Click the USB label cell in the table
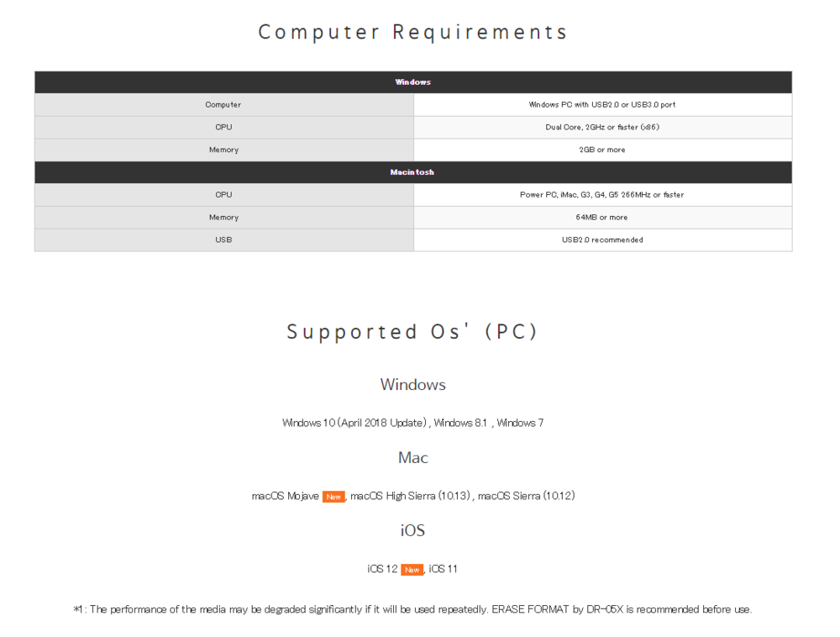This screenshot has height=637, width=840. [x=223, y=240]
